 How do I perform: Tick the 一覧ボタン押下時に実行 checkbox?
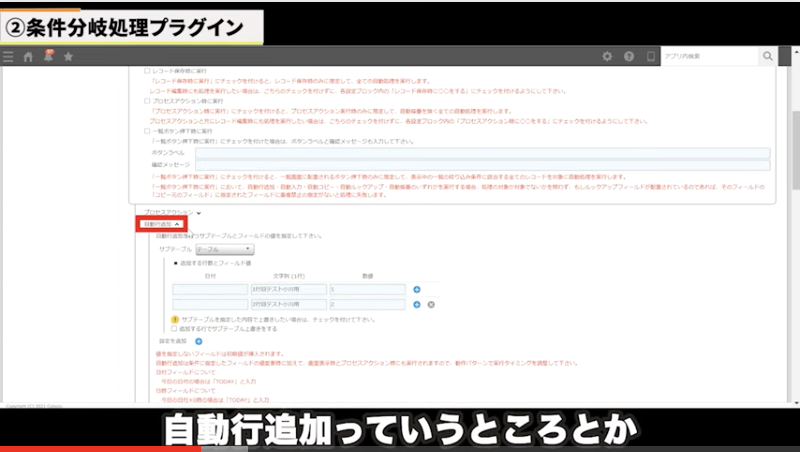[147, 130]
